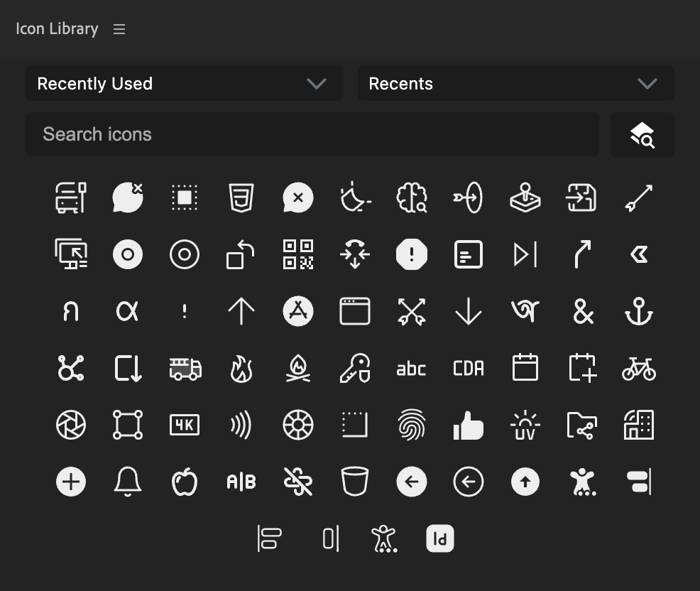Open the hamburger menu beside Icon Library
Screen dimensions: 700x591
pos(119,29)
